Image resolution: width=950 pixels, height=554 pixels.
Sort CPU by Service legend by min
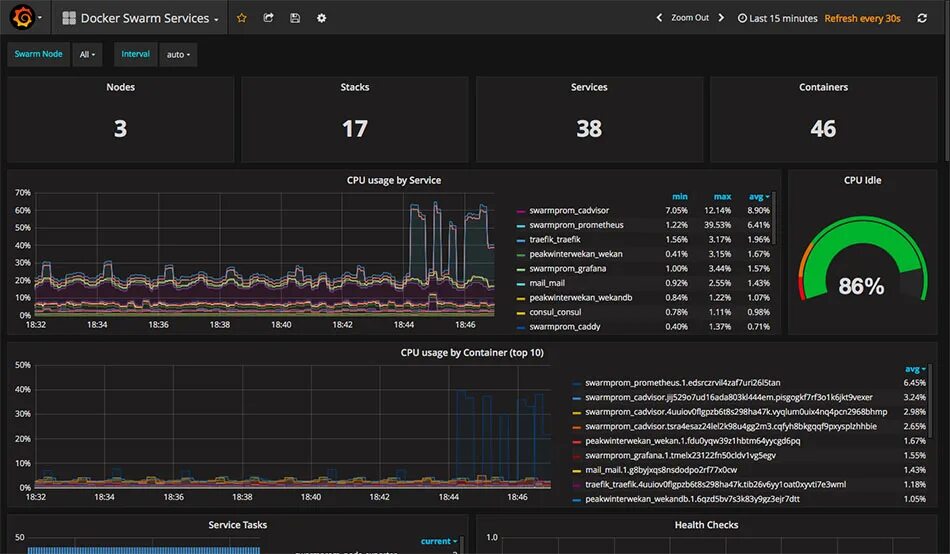click(x=680, y=196)
